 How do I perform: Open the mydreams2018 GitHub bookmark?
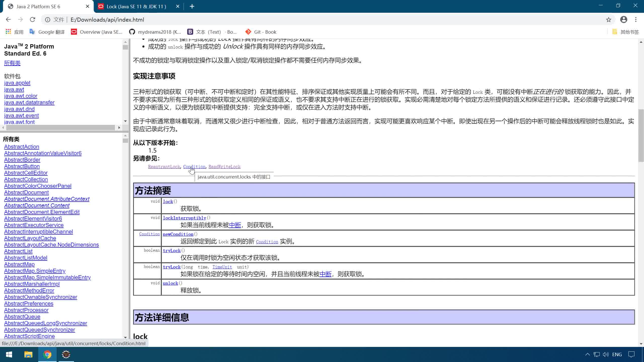[155, 32]
